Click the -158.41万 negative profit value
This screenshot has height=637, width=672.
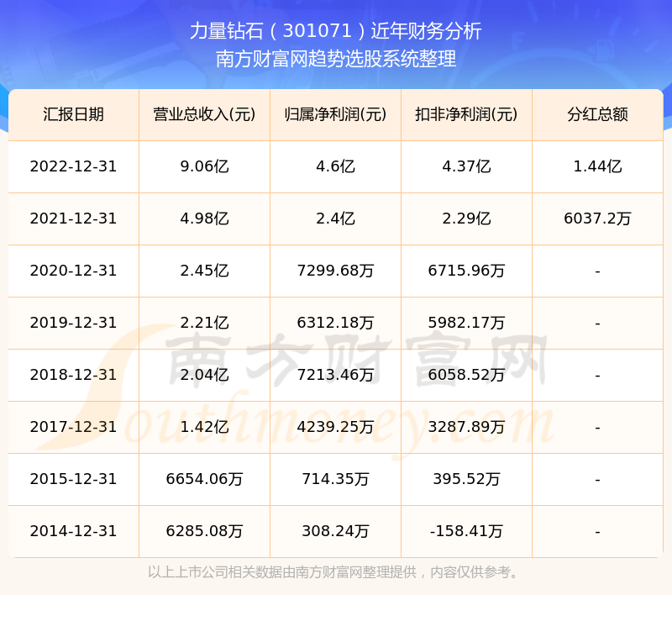pos(465,531)
